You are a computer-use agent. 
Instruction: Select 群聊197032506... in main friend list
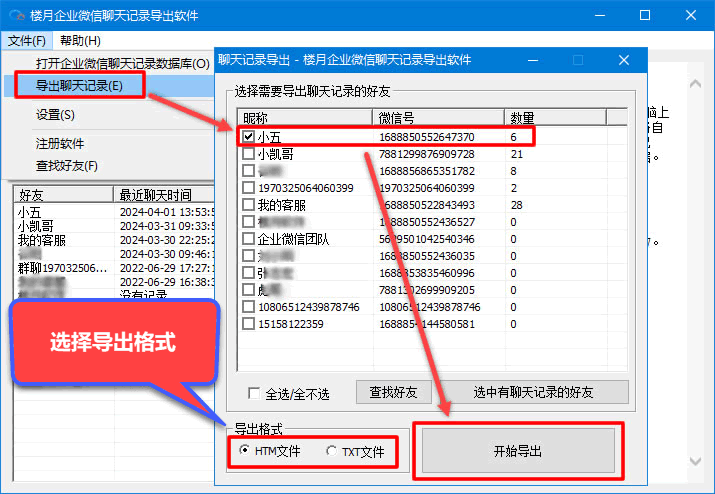click(62, 268)
